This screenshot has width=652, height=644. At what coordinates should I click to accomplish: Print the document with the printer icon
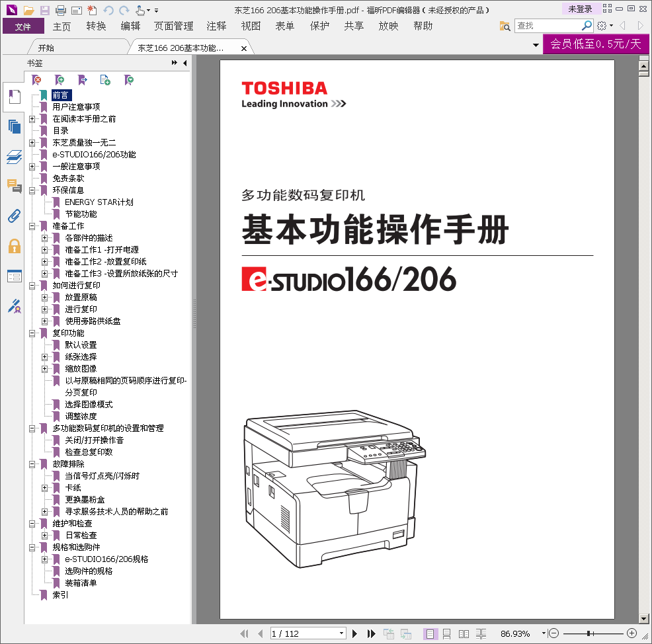coord(61,10)
